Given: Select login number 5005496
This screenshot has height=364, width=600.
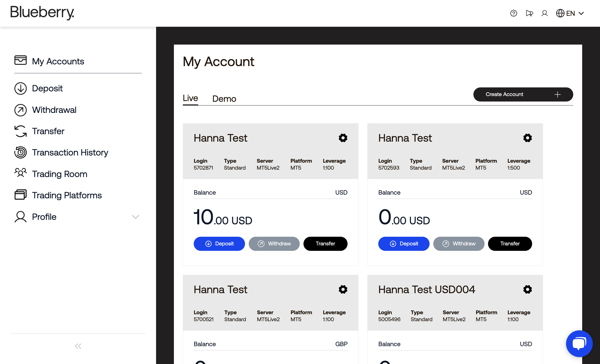Looking at the screenshot, I should (x=389, y=319).
